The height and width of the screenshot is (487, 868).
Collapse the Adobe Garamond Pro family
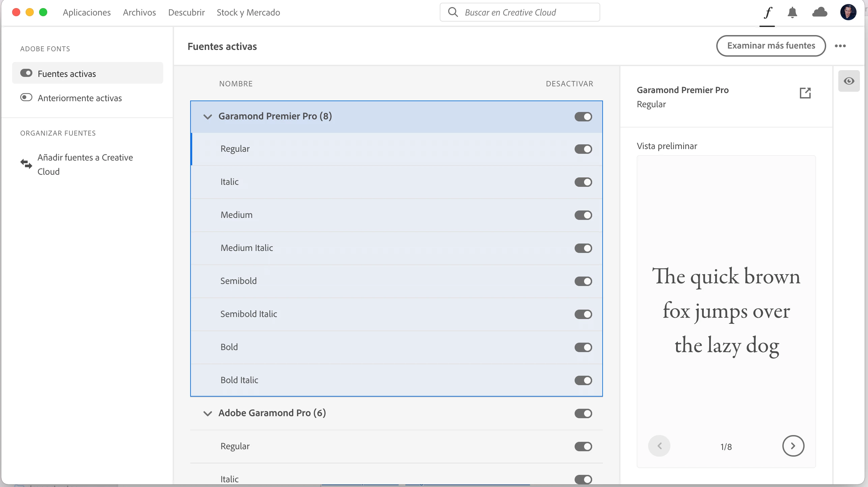208,413
